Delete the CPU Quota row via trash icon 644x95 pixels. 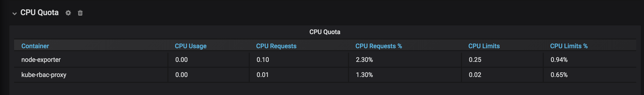pos(80,13)
